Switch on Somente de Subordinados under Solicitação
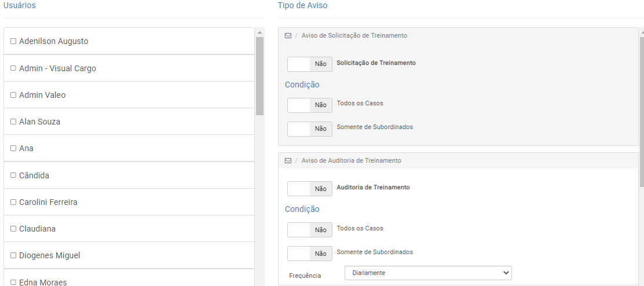The width and height of the screenshot is (644, 286). (x=310, y=129)
